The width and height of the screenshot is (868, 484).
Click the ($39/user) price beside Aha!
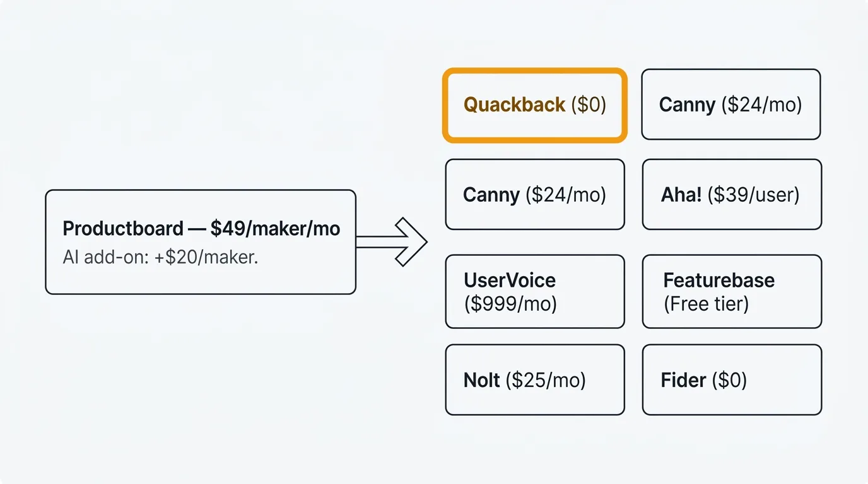tap(753, 195)
